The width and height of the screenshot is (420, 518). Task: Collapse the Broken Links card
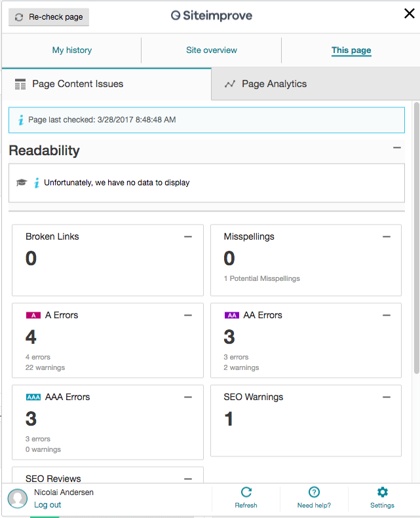[188, 237]
